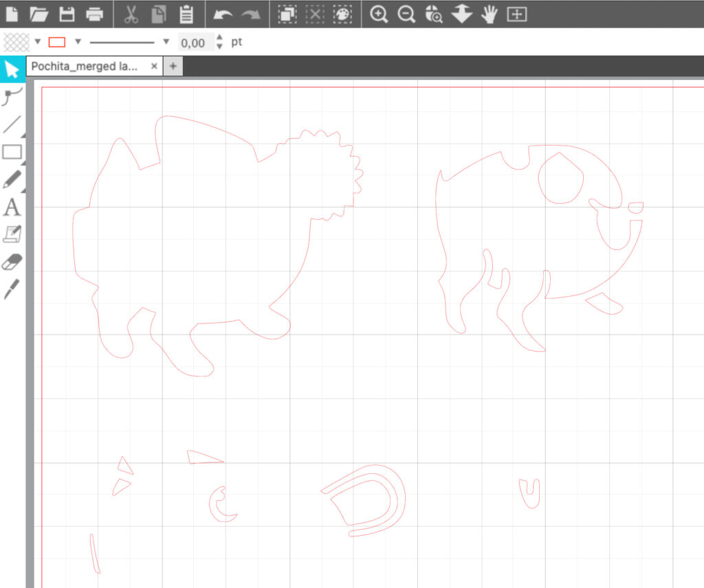Image resolution: width=704 pixels, height=588 pixels.
Task: Switch to the Pochita_merged document tab
Action: [85, 67]
